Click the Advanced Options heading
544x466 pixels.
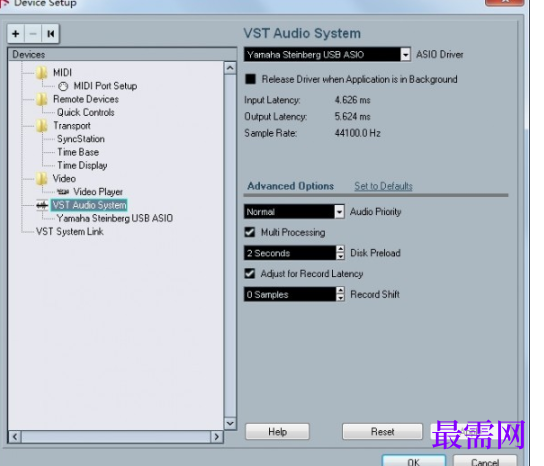[291, 186]
